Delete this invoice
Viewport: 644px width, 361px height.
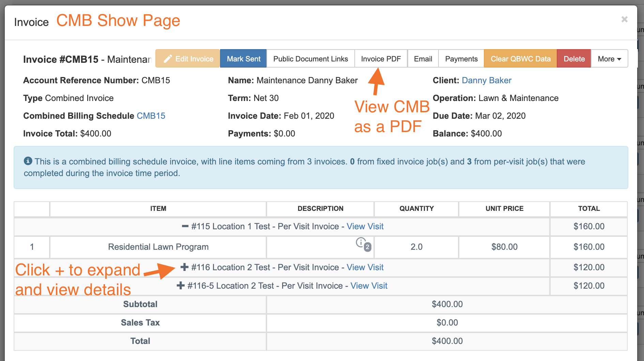574,59
